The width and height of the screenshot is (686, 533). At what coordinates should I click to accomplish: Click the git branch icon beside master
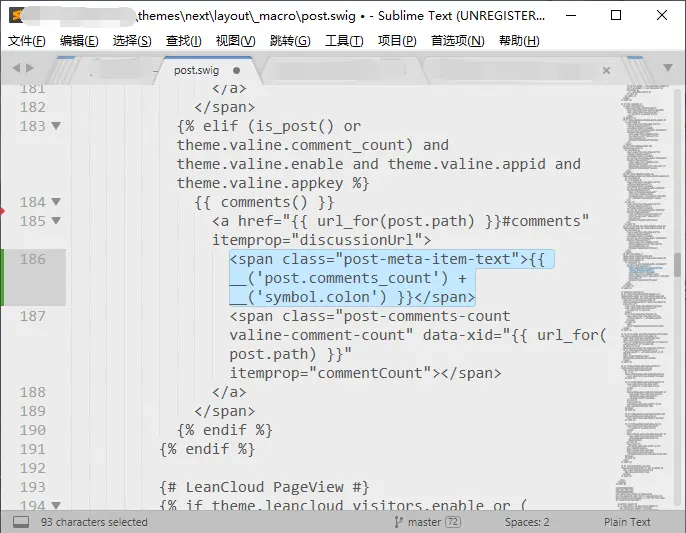point(399,522)
